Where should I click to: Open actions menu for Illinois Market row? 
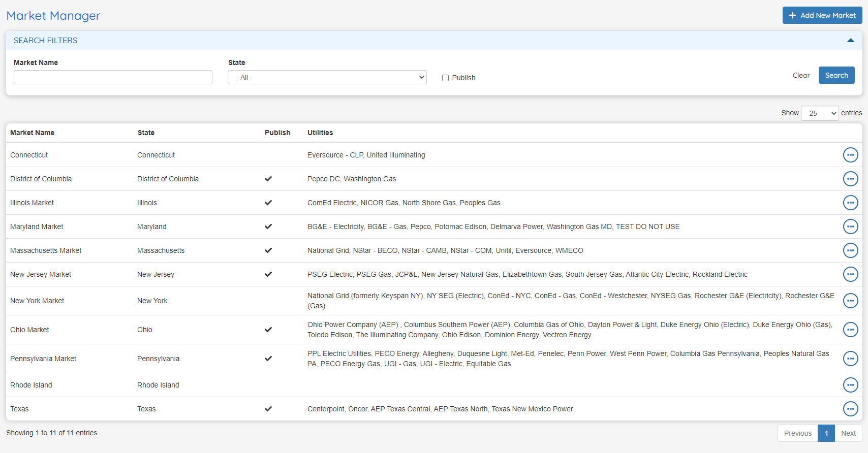(x=850, y=203)
